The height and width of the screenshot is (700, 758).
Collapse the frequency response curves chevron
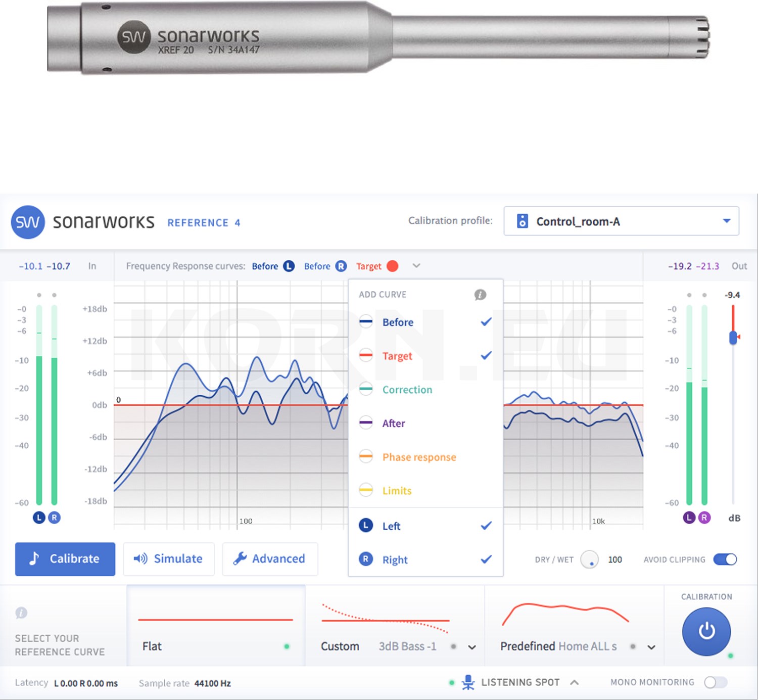click(x=416, y=266)
